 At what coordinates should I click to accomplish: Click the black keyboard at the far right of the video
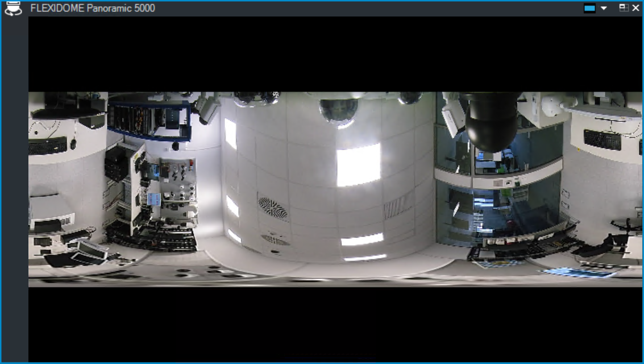pos(602,139)
